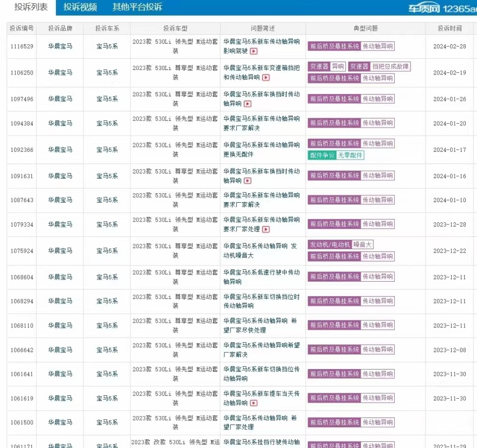Open the 变速器 异响 tag
The width and height of the screenshot is (477, 448).
coord(327,66)
